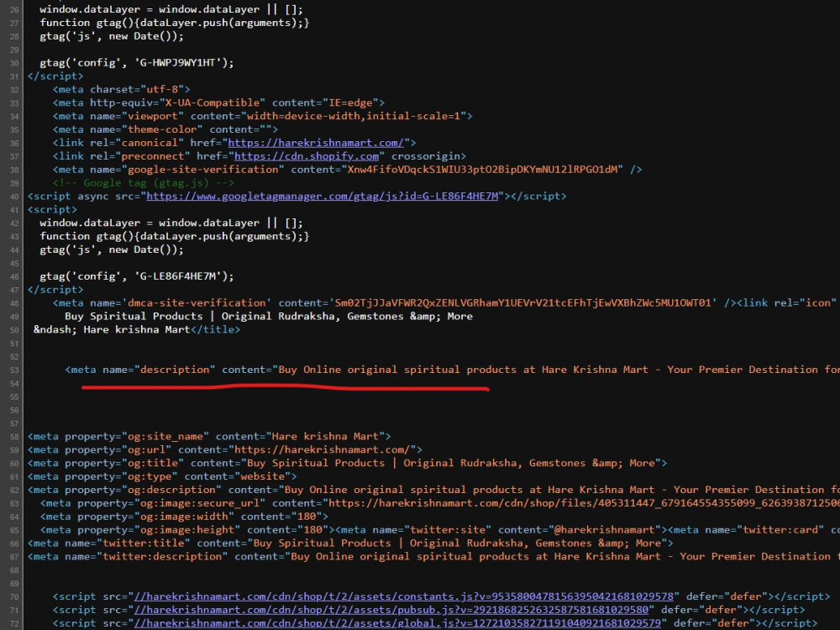Open the global.js script link

coord(397,623)
